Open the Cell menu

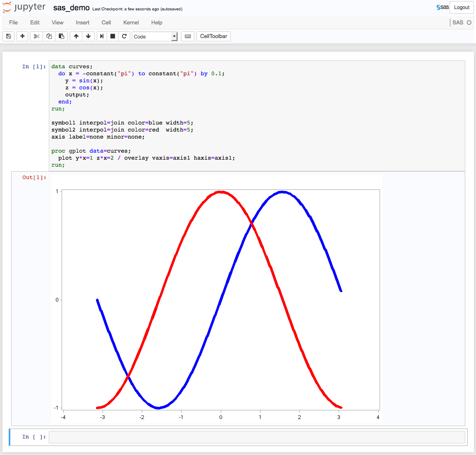pyautogui.click(x=106, y=23)
